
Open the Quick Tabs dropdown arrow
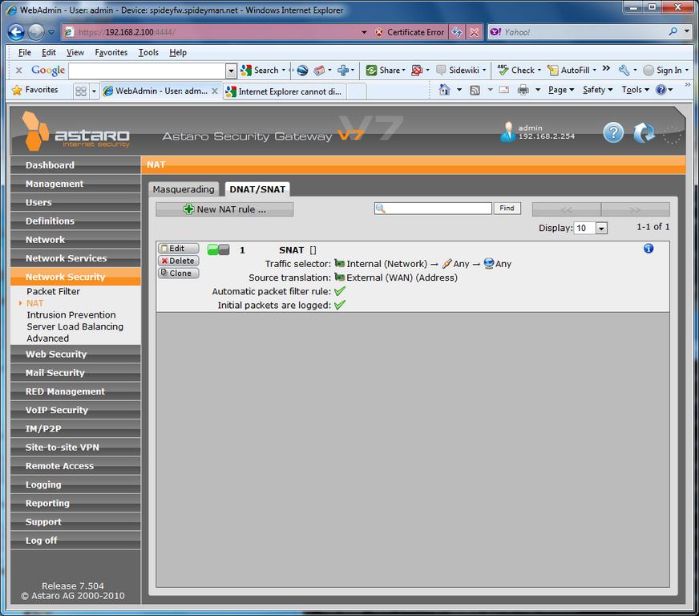94,91
